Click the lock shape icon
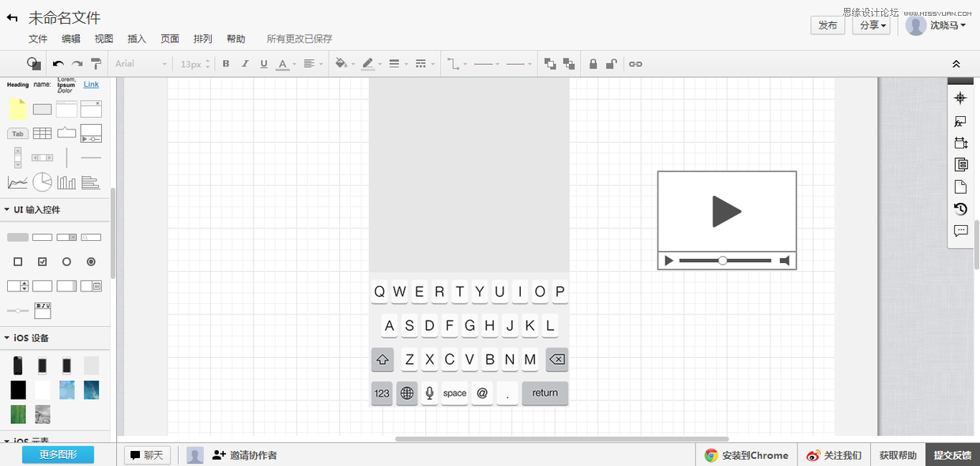The width and height of the screenshot is (980, 466). tap(593, 64)
